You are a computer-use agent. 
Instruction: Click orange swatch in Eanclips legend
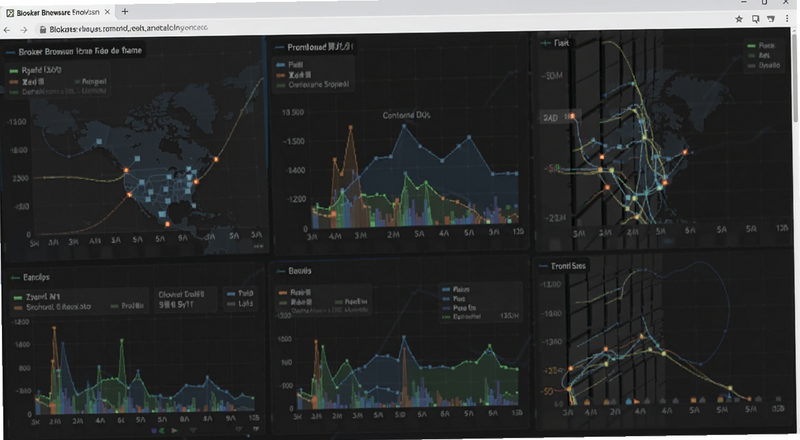tap(18, 307)
